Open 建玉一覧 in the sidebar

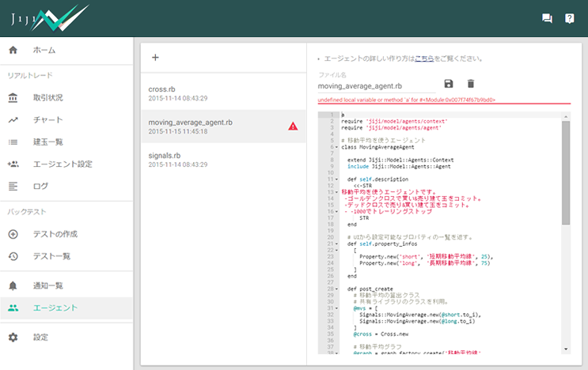click(x=66, y=142)
